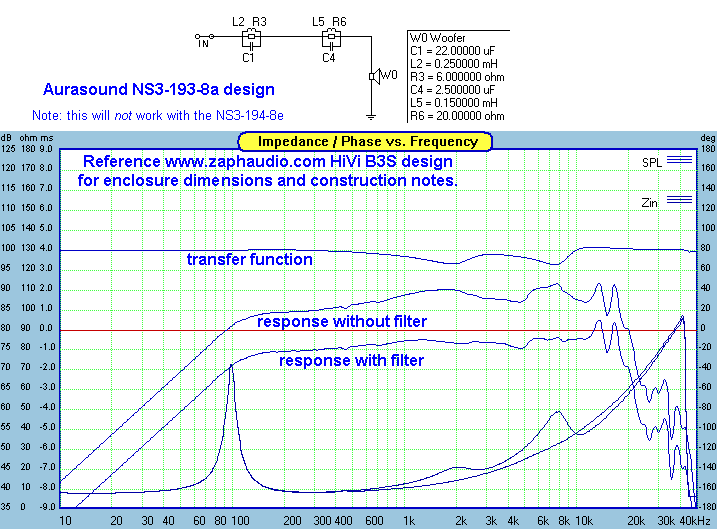Select the L2 R3 C1 filter network symbol
The image size is (717, 529).
pyautogui.click(x=251, y=39)
